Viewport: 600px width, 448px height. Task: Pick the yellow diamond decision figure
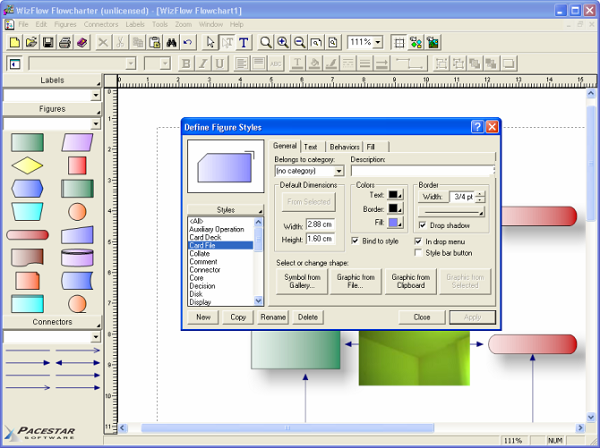coord(27,166)
